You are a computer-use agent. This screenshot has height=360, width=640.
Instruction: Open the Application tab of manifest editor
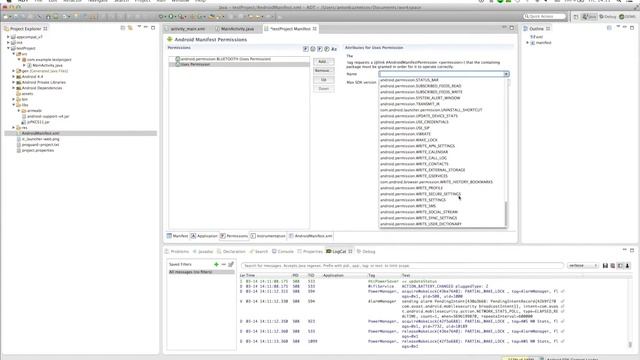pos(204,236)
